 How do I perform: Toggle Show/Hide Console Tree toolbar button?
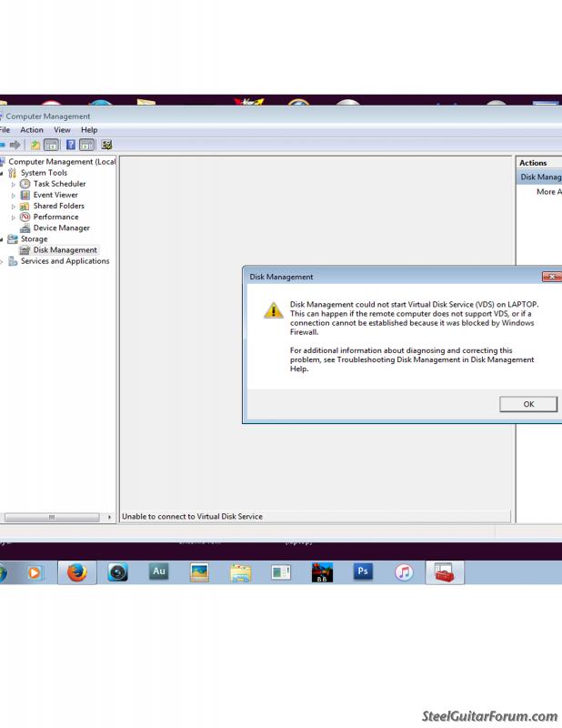(x=52, y=145)
